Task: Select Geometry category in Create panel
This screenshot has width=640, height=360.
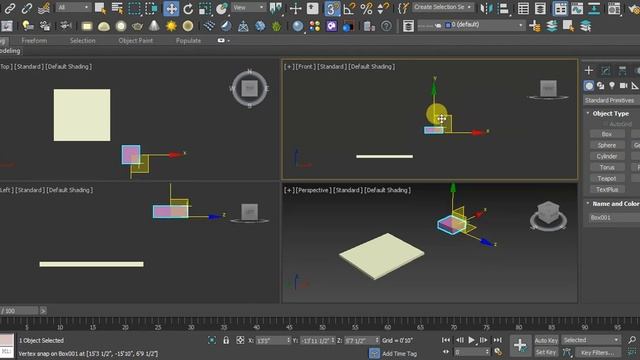Action: coord(589,86)
